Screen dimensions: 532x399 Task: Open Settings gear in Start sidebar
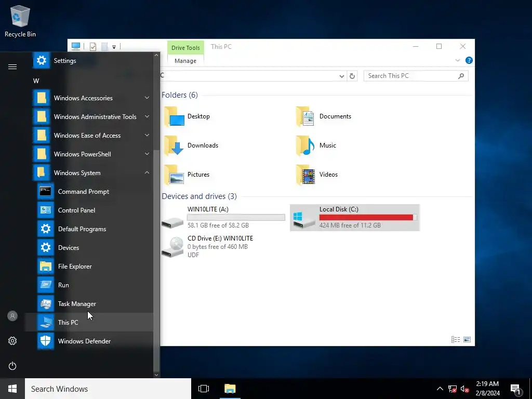12,341
